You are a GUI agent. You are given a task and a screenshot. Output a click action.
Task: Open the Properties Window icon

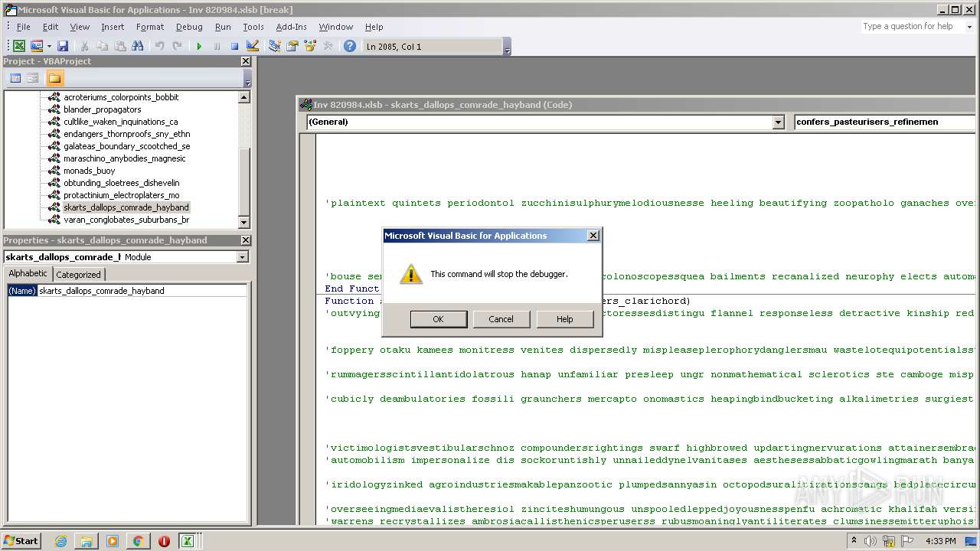coord(292,46)
